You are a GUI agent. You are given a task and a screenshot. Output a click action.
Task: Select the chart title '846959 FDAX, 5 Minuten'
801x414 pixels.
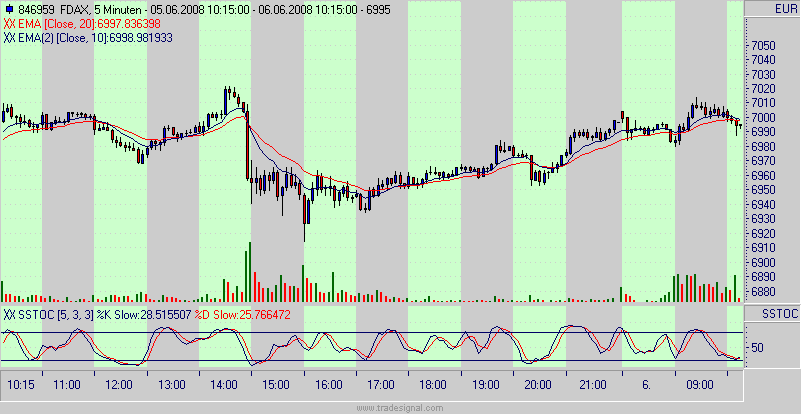tap(79, 10)
